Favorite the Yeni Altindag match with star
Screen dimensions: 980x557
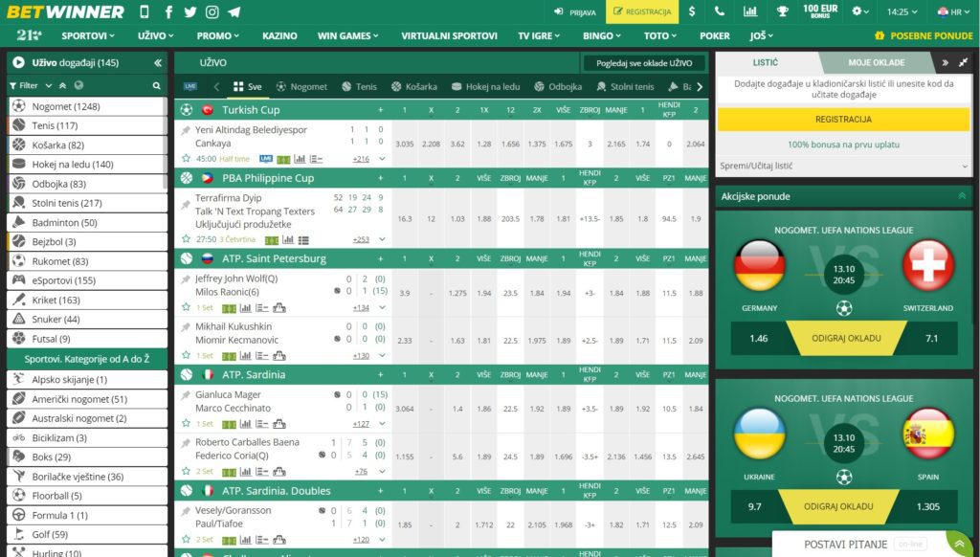pos(186,159)
